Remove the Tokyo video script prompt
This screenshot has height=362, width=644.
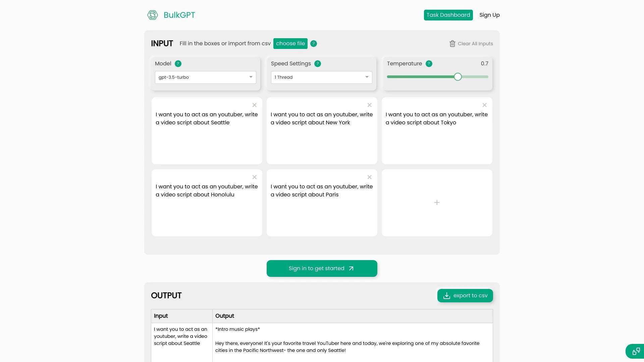(484, 105)
